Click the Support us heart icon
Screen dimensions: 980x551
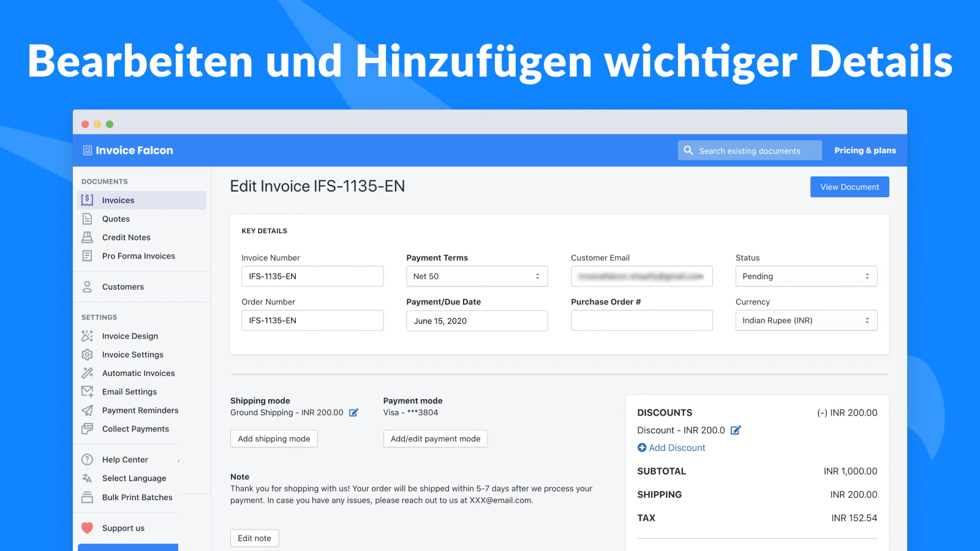tap(87, 528)
